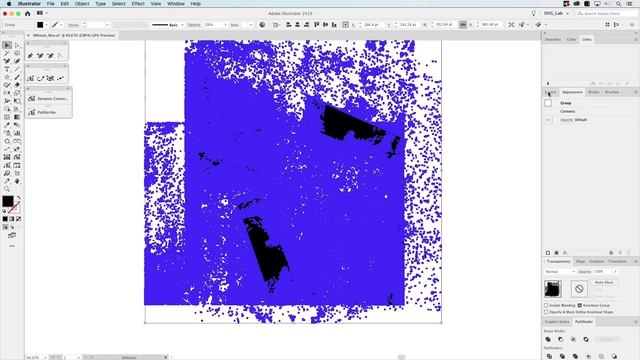This screenshot has width=640, height=360.
Task: Open the Appearance panel options menu
Action: [636, 92]
